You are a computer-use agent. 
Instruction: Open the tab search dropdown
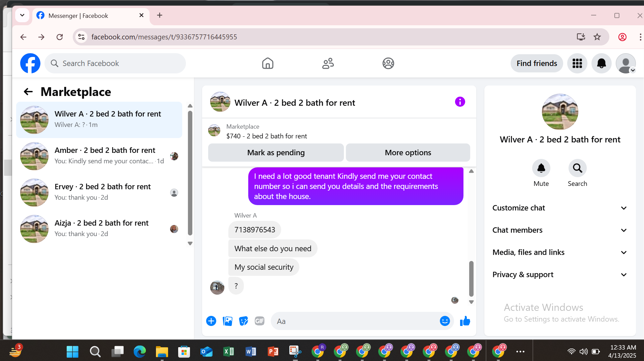click(x=22, y=15)
